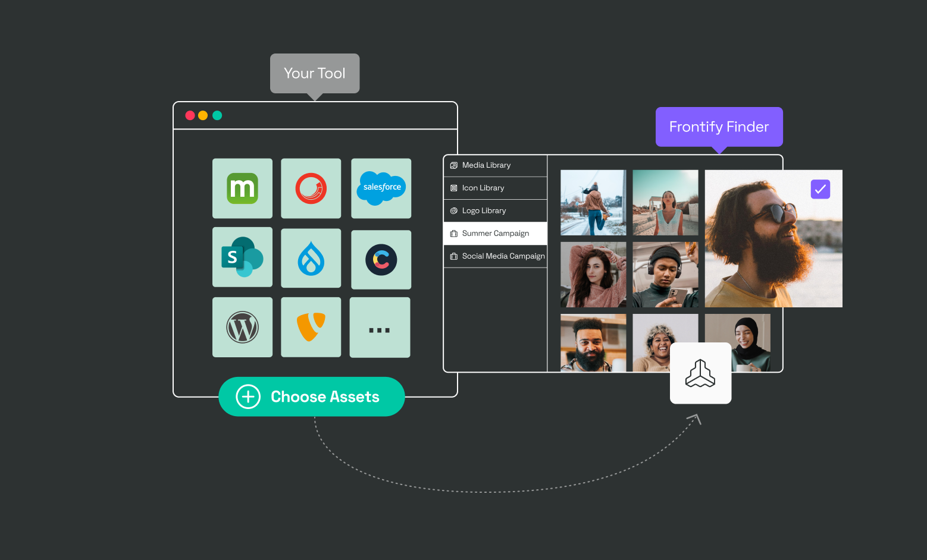Click the dark circular 'C' logo tile
Screen dimensions: 927x560
381,260
